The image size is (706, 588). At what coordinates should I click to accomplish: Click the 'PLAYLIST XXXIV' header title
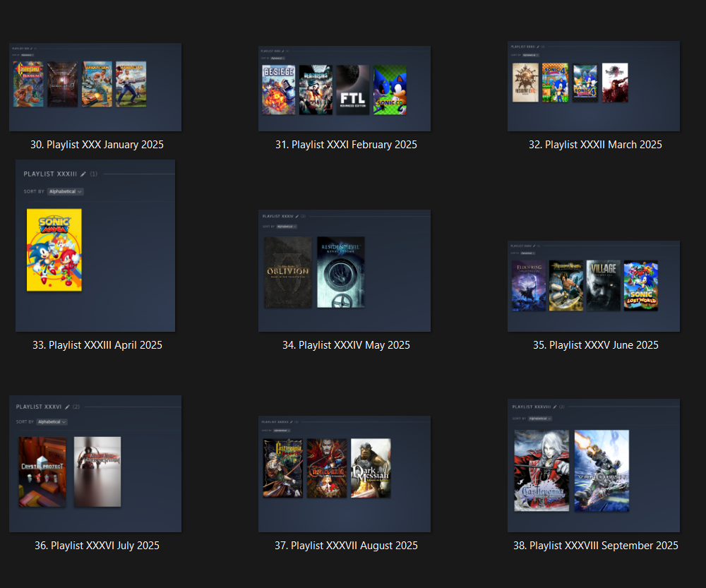pos(277,217)
